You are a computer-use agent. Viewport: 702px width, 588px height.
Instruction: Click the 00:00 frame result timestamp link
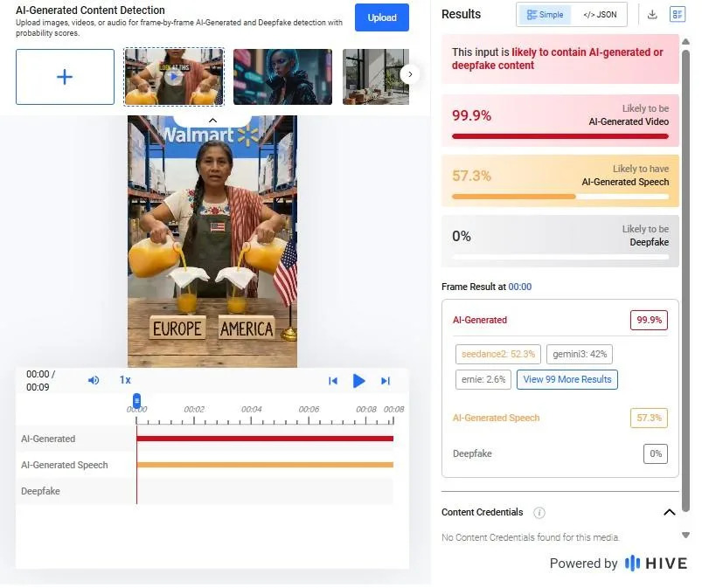[x=520, y=287]
